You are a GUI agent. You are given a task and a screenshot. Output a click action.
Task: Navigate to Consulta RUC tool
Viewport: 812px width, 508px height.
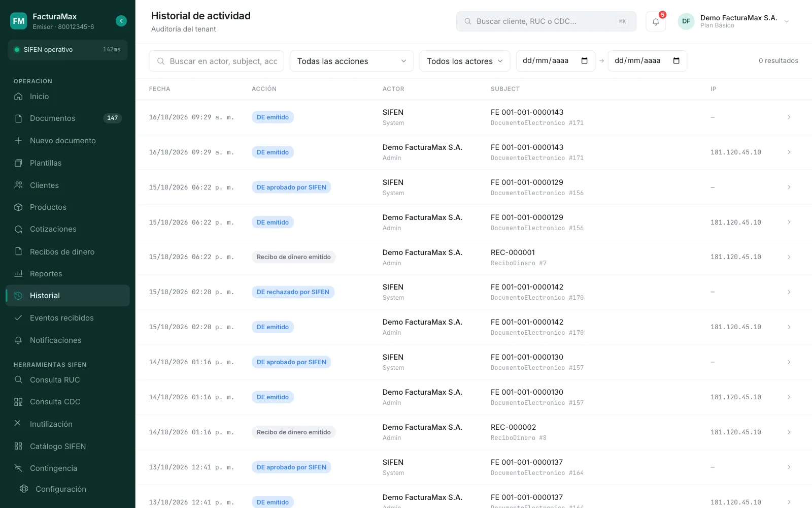(x=67, y=380)
